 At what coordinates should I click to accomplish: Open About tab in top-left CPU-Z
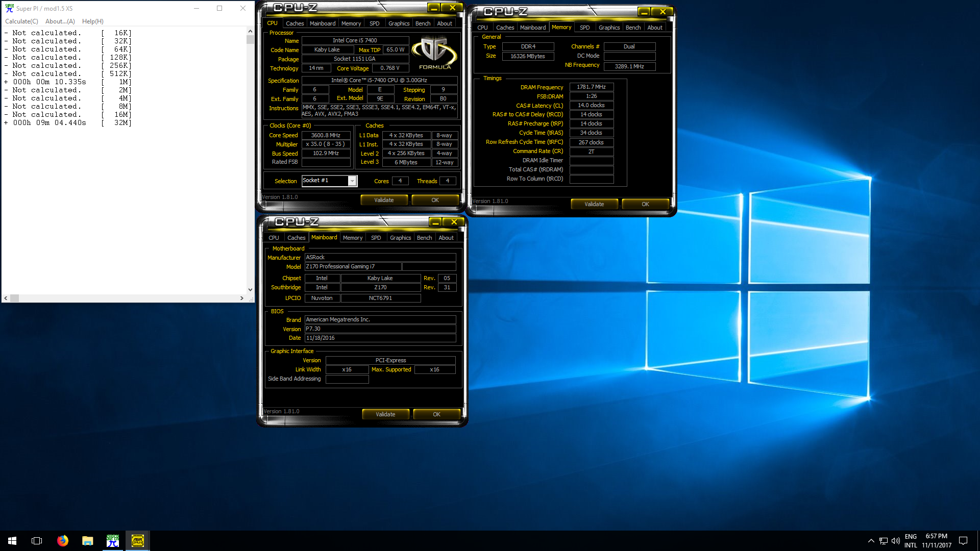(x=445, y=23)
